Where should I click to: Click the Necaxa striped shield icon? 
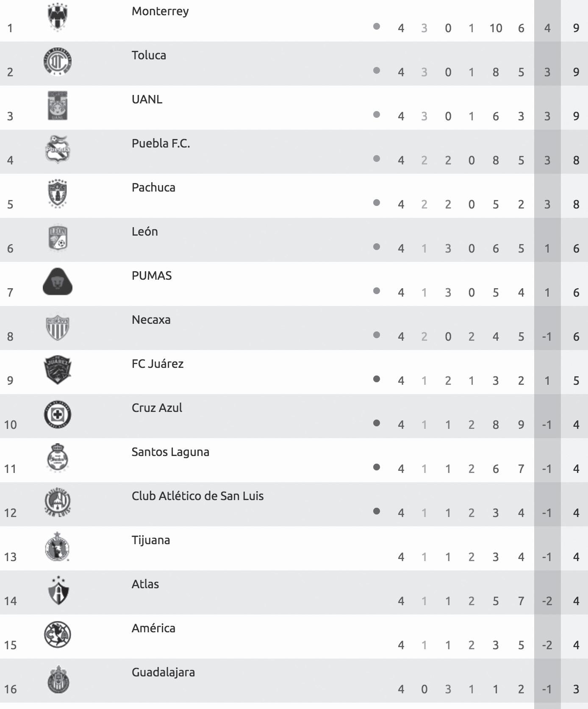(x=58, y=327)
